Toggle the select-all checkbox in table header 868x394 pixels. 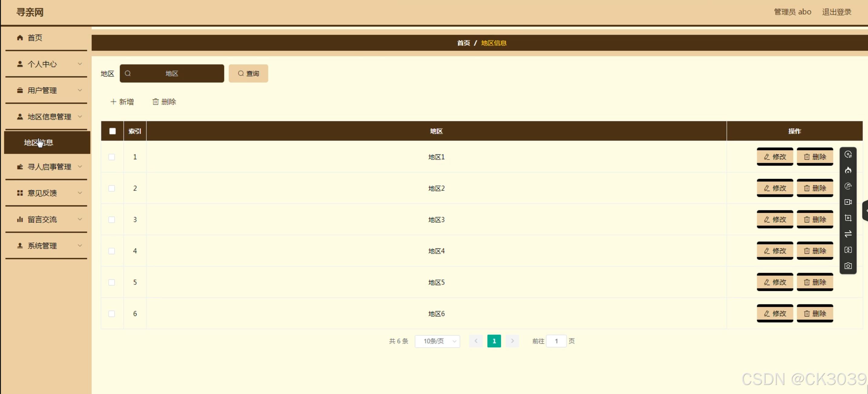point(113,131)
